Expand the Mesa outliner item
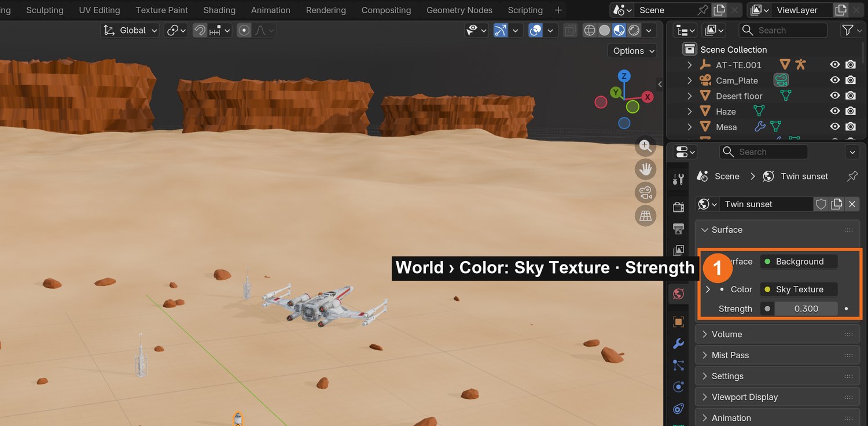The image size is (868, 426). [689, 127]
